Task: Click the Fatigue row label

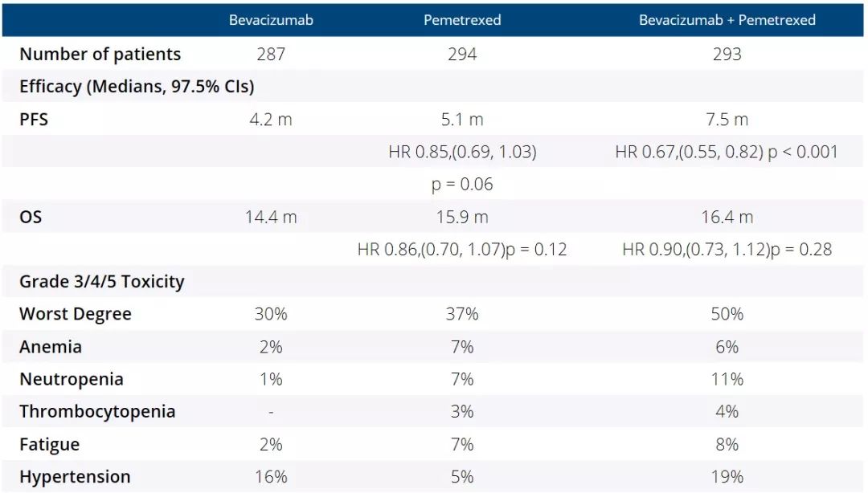Action: [50, 444]
